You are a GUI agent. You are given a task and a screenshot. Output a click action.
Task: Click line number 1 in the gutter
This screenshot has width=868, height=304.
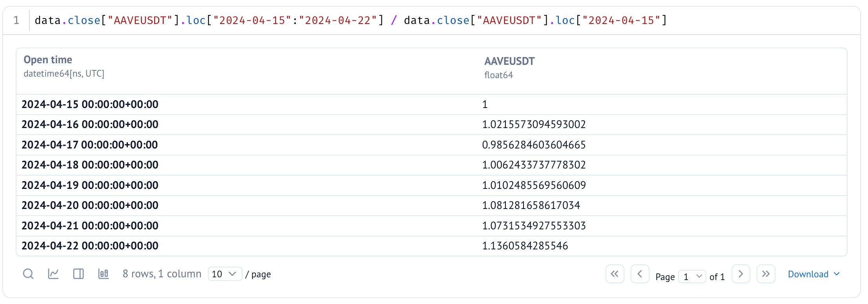(16, 20)
